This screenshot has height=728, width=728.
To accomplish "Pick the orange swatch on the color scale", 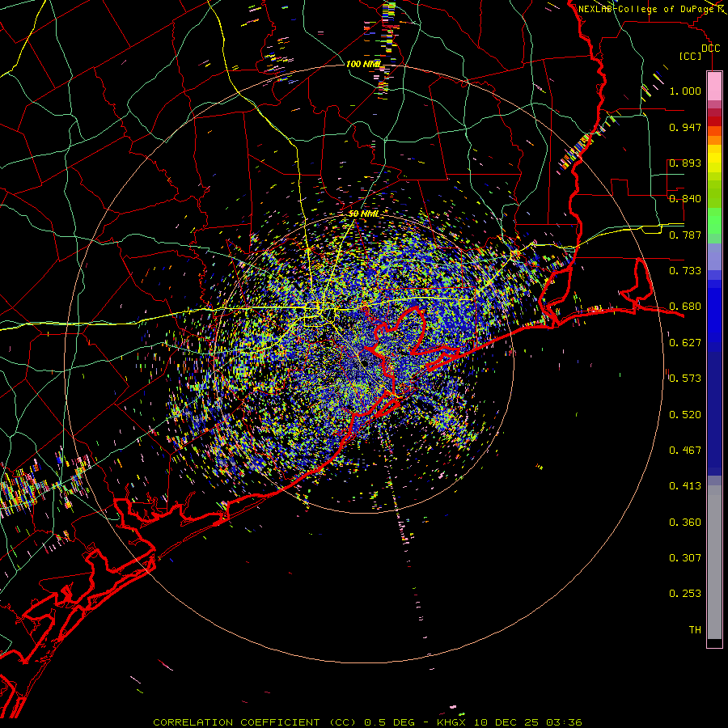I will pyautogui.click(x=714, y=140).
